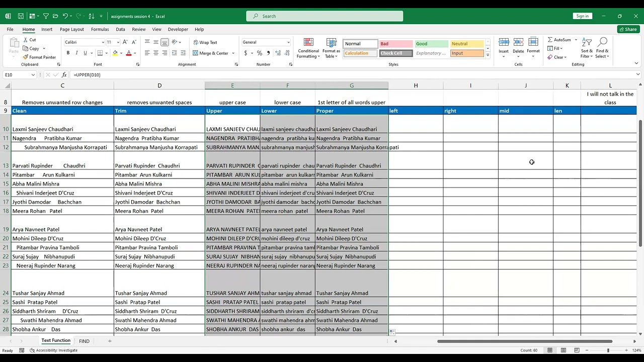644x362 pixels.
Task: Click the Open folder icon in quick access toolbar
Action: (55, 16)
